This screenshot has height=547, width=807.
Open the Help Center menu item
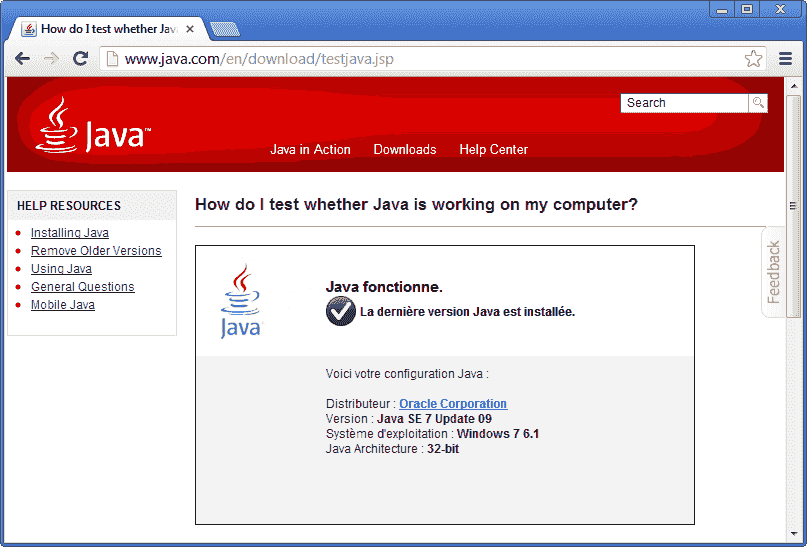point(494,149)
